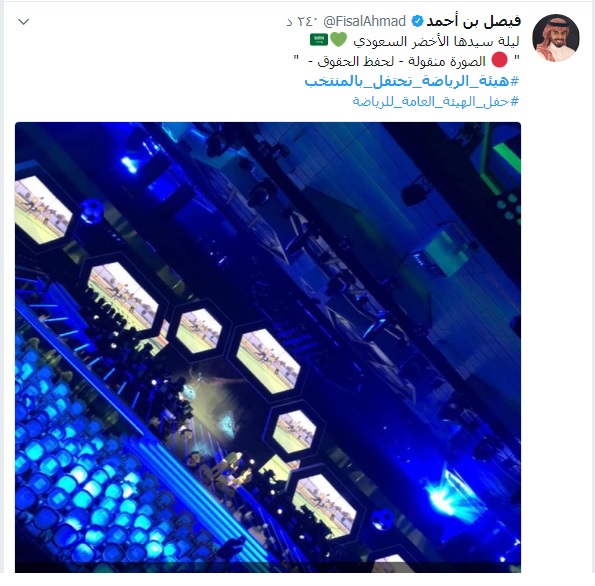595x586 pixels.
Task: Open Fisal Ahmad's profile avatar
Action: [x=556, y=38]
